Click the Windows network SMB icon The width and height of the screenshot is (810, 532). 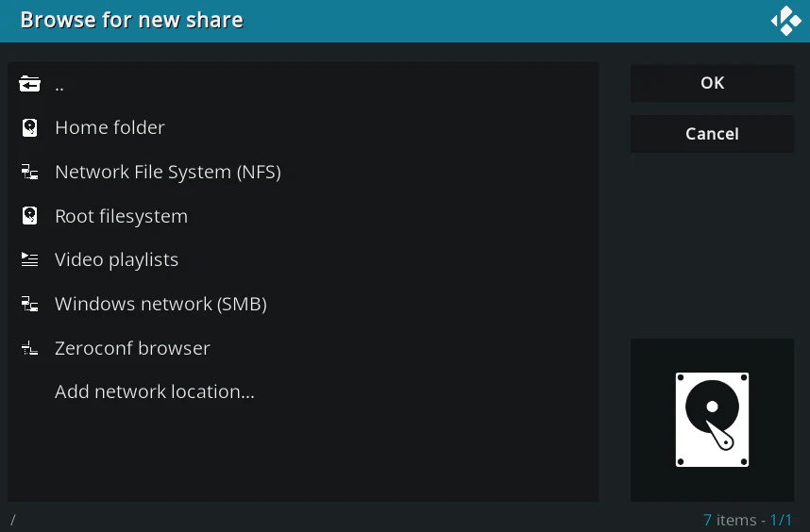[x=30, y=305]
